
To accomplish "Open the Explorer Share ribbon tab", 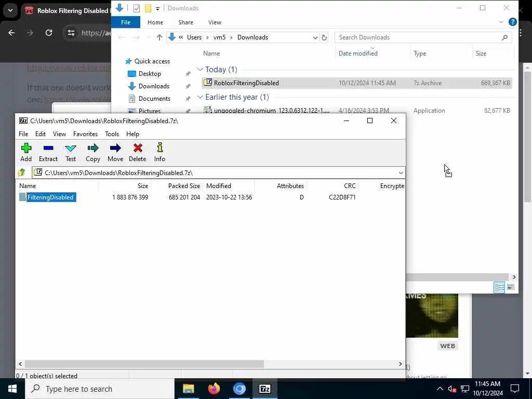I will (185, 22).
